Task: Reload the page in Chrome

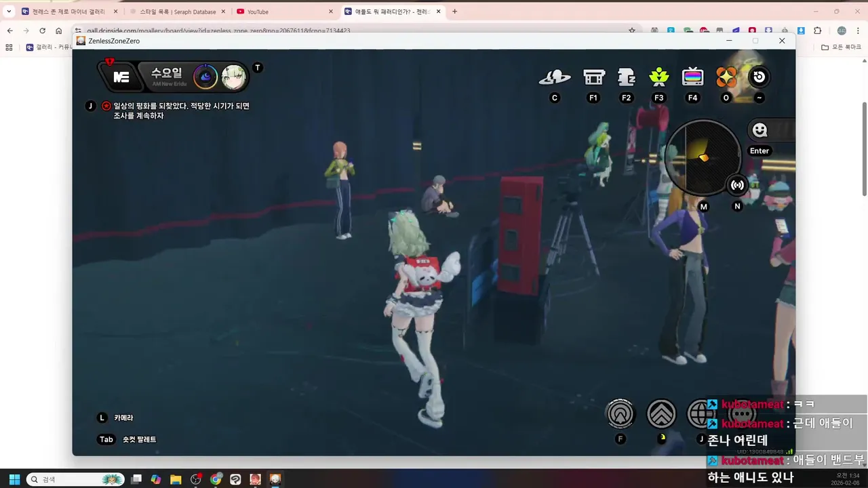Action: (x=42, y=30)
